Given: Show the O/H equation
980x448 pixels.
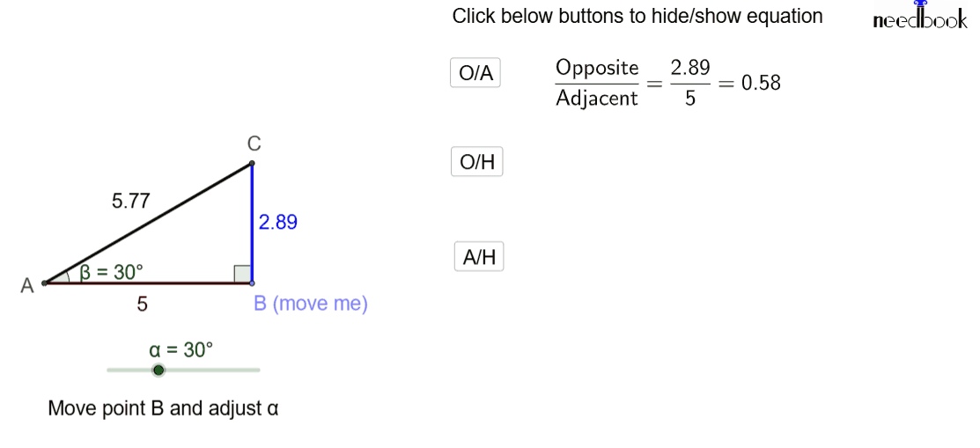Looking at the screenshot, I should [477, 163].
